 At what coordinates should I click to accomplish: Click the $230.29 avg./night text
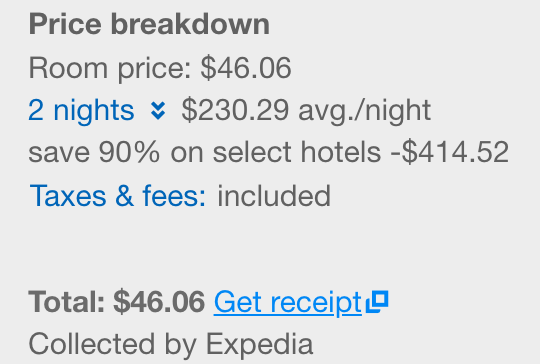coord(306,111)
